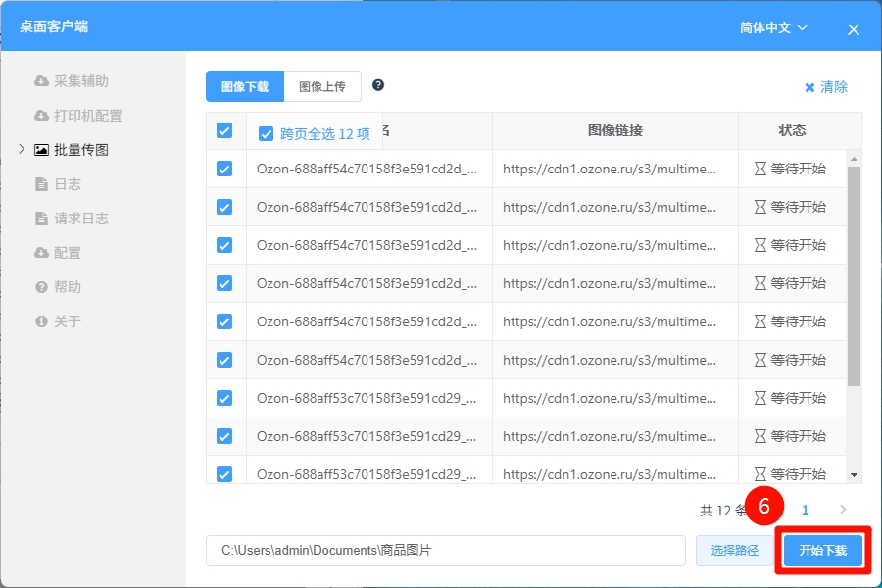Open 打印机配置 printer settings

pyautogui.click(x=87, y=116)
